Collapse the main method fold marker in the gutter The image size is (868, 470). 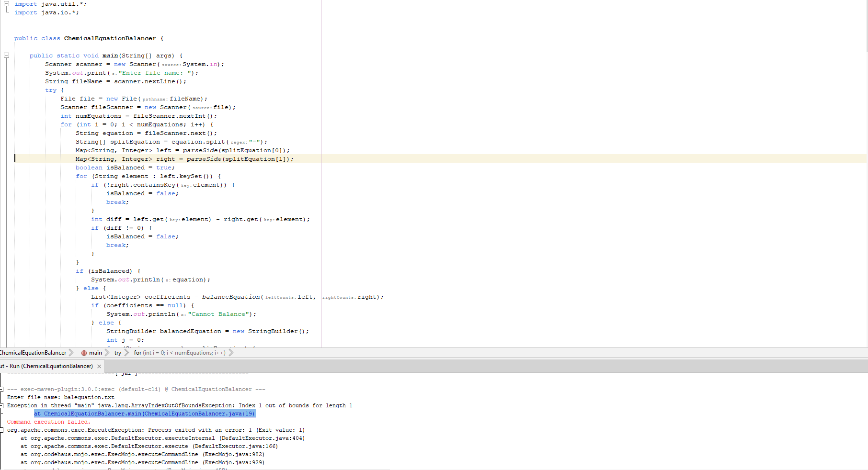6,55
